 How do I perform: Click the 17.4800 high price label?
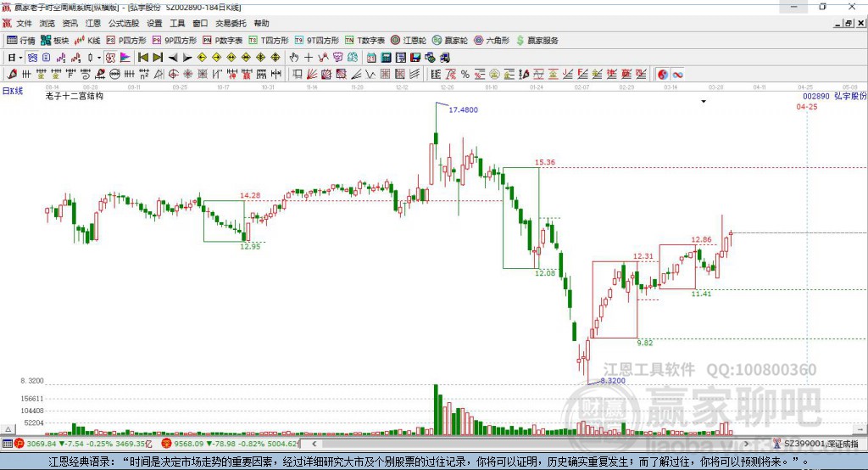pos(463,109)
